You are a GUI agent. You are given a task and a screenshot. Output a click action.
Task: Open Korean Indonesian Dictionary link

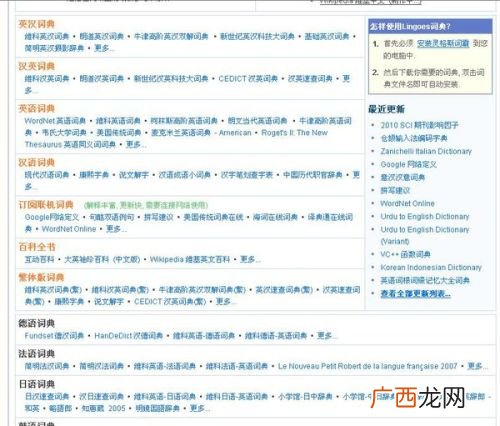[431, 267]
